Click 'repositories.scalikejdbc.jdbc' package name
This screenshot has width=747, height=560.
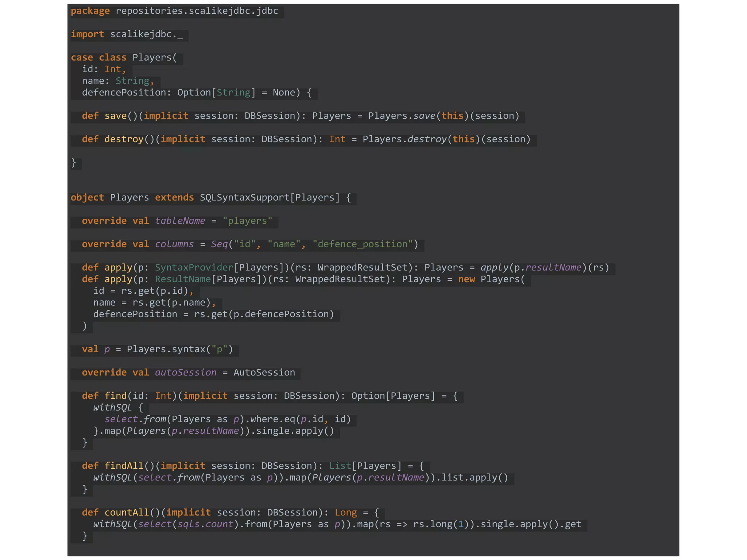click(197, 11)
